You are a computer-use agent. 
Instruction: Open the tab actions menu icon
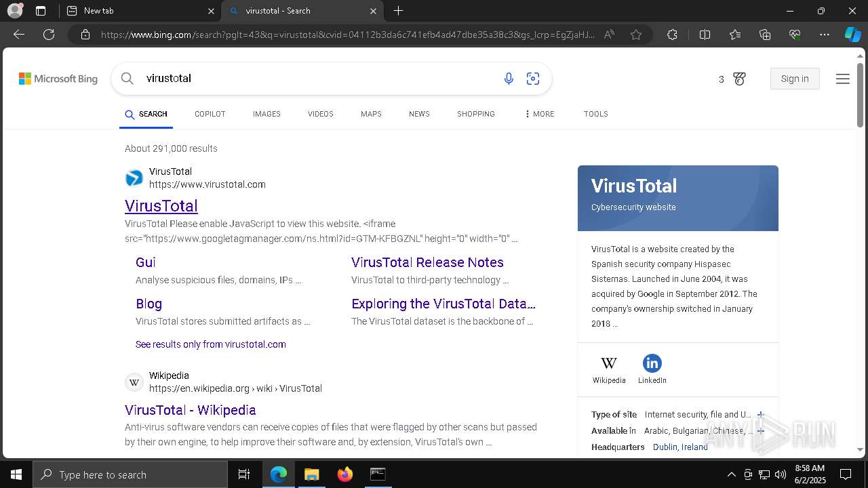point(41,11)
